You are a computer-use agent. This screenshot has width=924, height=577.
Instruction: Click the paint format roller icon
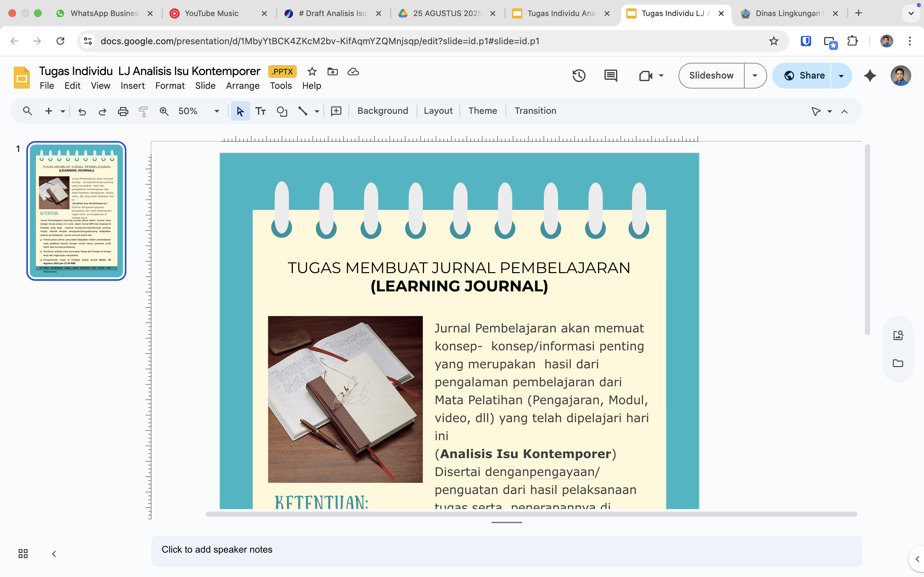pyautogui.click(x=143, y=111)
